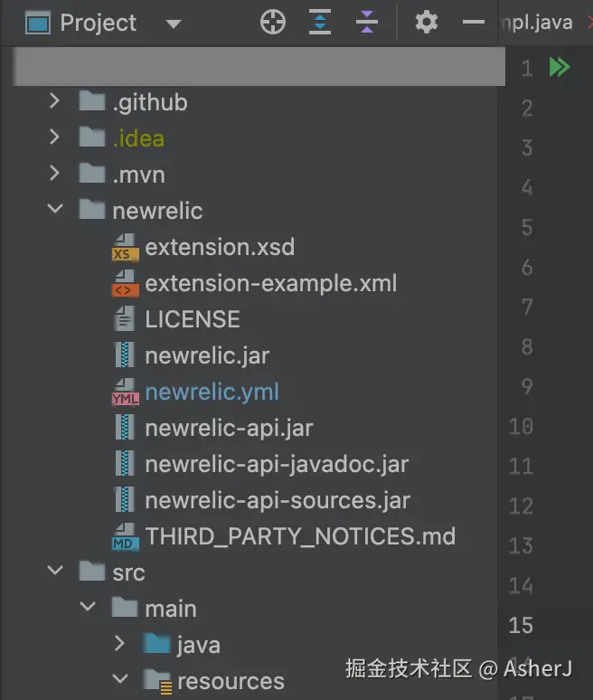Screen dimensions: 593x700
Task: Click the .mvn folder icon
Action: click(x=92, y=173)
